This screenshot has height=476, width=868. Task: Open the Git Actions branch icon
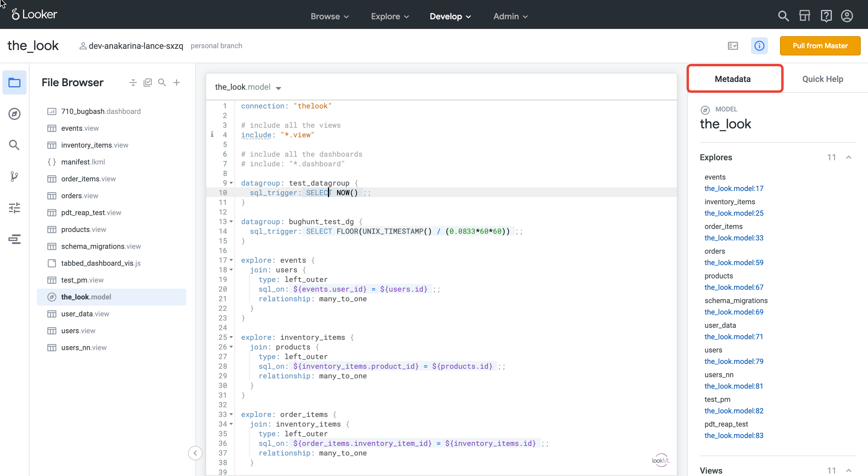tap(14, 176)
